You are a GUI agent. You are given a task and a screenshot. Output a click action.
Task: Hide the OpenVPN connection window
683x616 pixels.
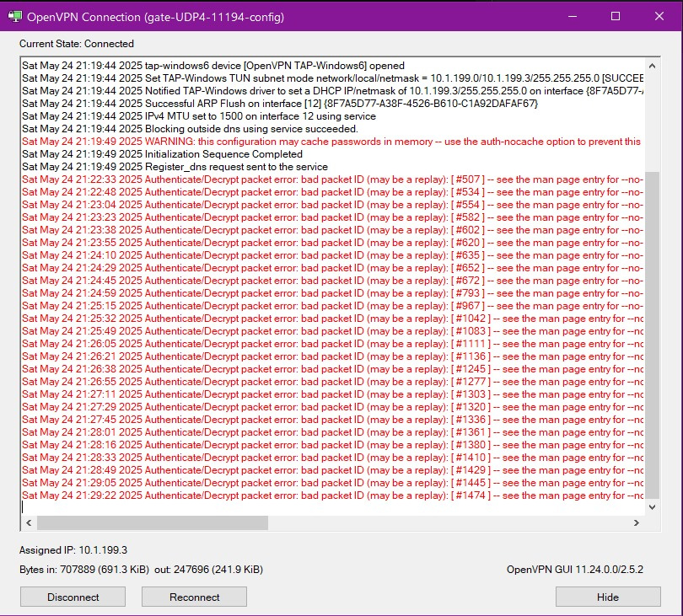point(608,597)
